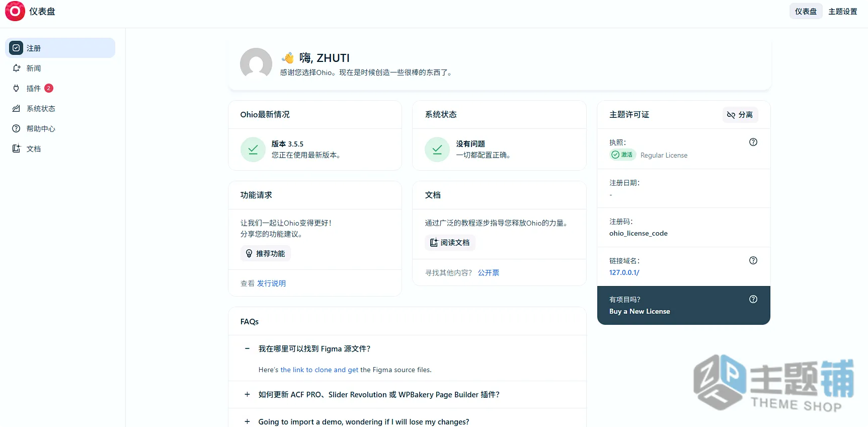The width and height of the screenshot is (868, 427).
Task: Click the ohio_license_code registration code text
Action: tap(639, 234)
